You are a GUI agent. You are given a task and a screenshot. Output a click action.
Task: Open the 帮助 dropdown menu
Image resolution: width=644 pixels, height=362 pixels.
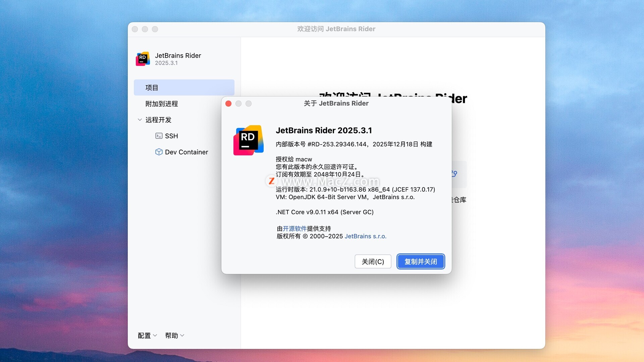(x=174, y=336)
